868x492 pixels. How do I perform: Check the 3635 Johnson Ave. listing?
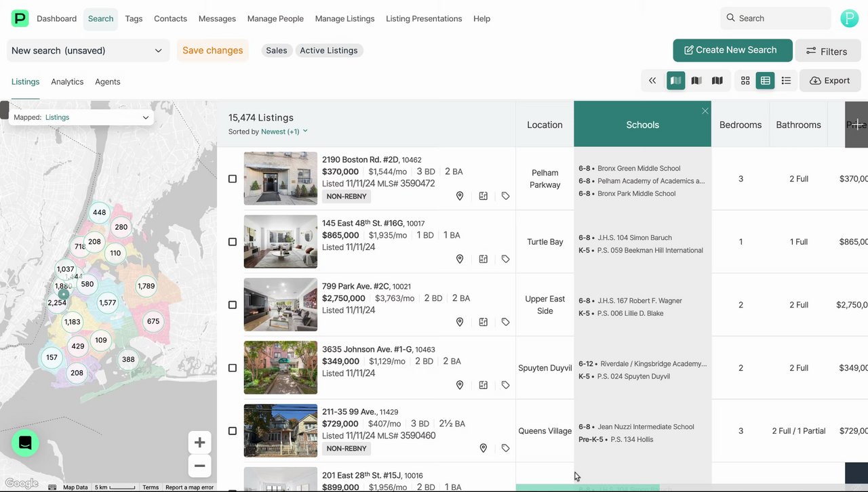[x=233, y=368]
